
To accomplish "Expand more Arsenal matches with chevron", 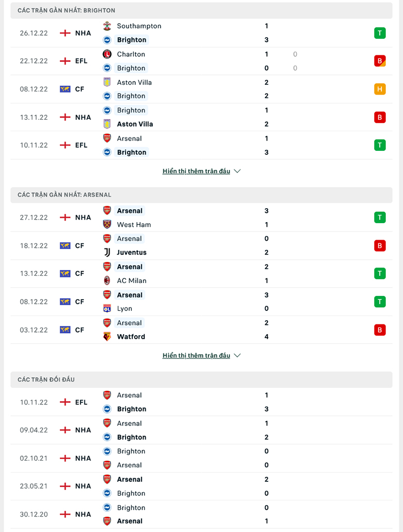I will (237, 355).
